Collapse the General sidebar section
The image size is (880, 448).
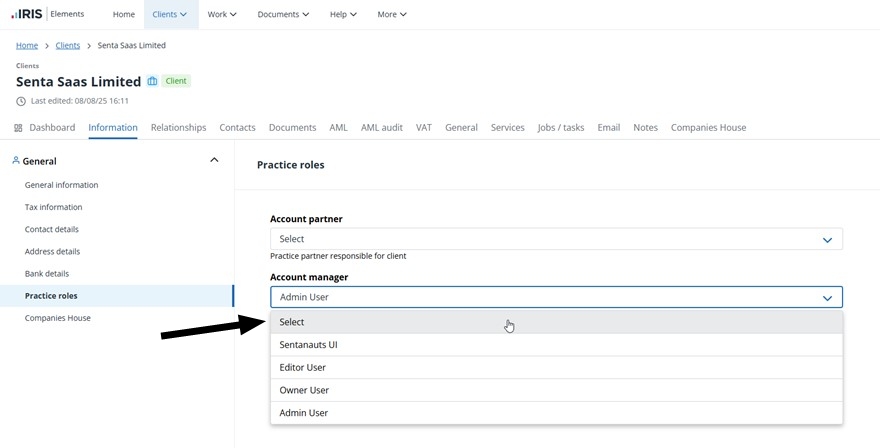click(x=214, y=160)
